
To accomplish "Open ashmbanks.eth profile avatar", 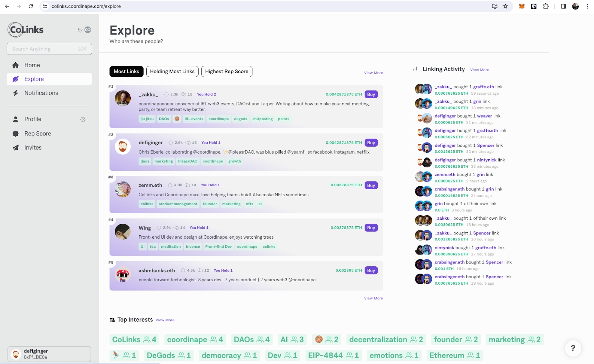I will coord(123,275).
